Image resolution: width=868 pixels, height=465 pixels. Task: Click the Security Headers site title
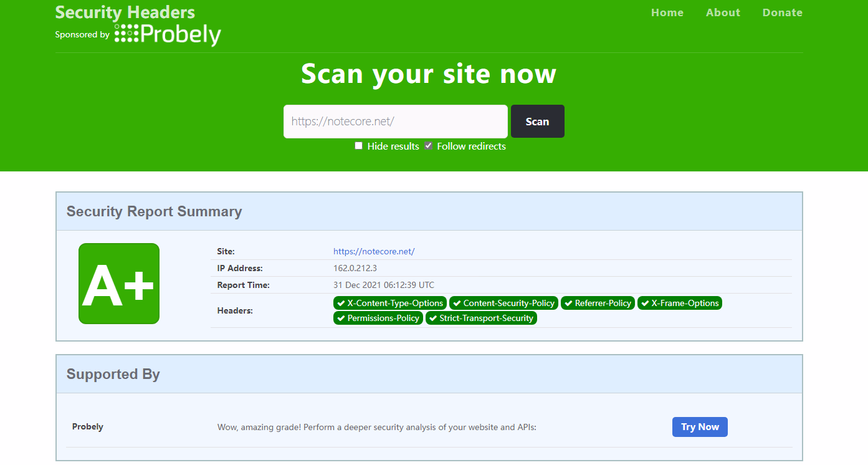[x=125, y=12]
